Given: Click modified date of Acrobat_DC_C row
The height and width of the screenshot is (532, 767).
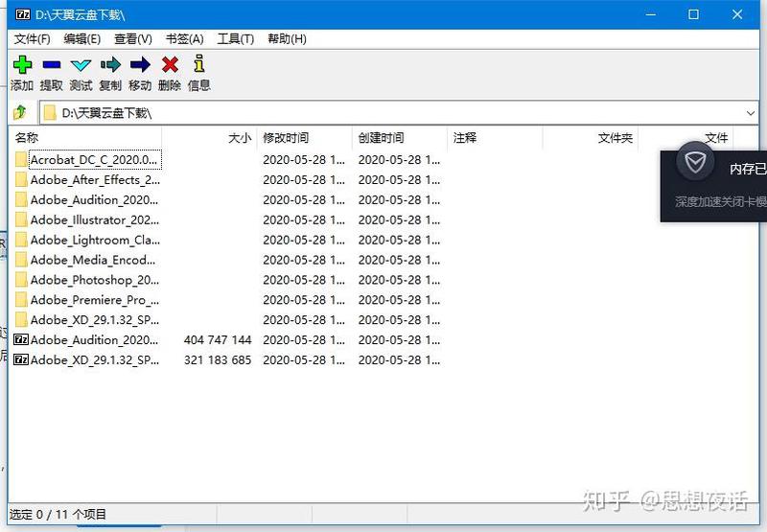Looking at the screenshot, I should (x=304, y=160).
